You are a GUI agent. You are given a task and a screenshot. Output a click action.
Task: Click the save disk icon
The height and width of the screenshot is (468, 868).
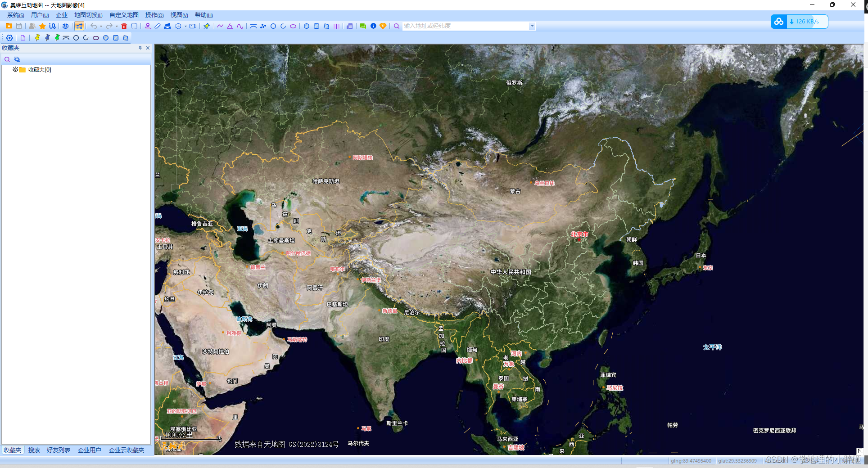coord(19,26)
